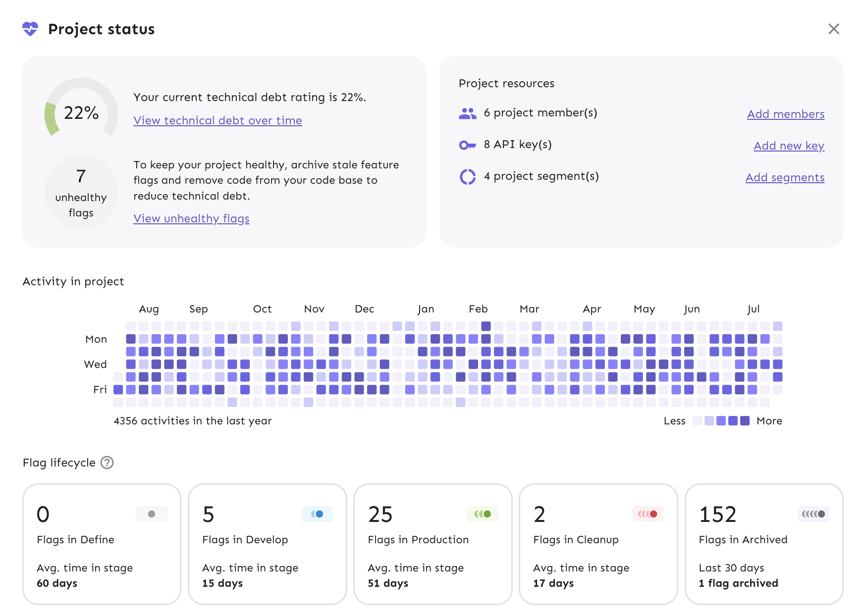The width and height of the screenshot is (867, 616).
Task: Click the gray Archived stage indicator
Action: (x=813, y=514)
